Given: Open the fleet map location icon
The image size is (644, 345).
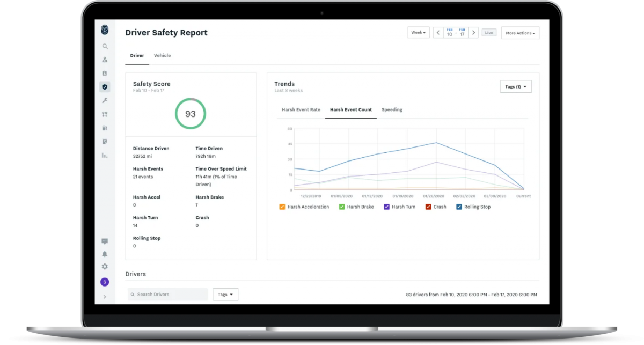Looking at the screenshot, I should coord(105,60).
